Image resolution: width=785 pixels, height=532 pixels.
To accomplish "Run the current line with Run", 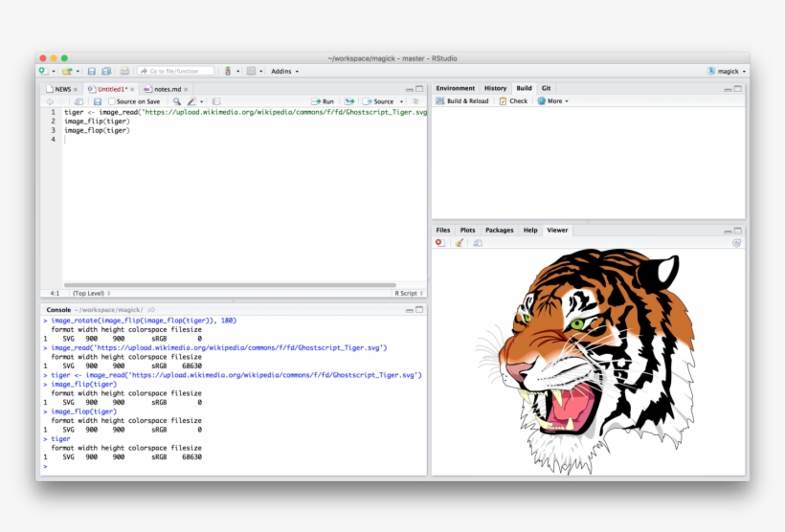I will tap(323, 101).
